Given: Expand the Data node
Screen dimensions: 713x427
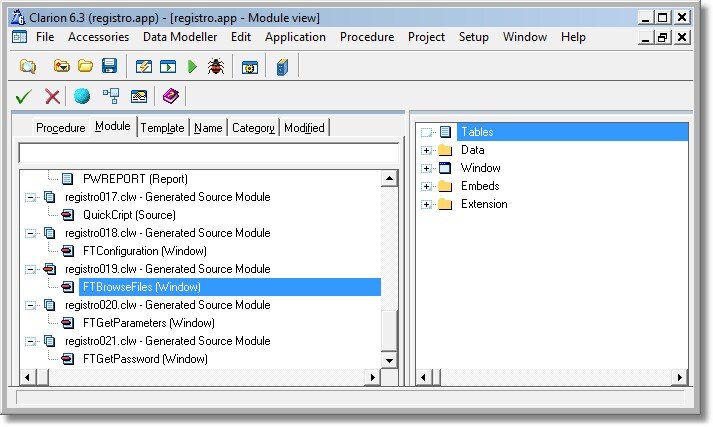Looking at the screenshot, I should point(426,151).
